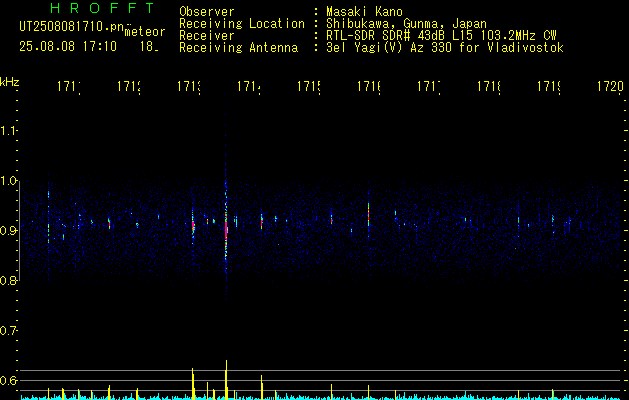Select the '3el Yagi(V) Az 330 for Vladivostok' text

pyautogui.click(x=445, y=48)
